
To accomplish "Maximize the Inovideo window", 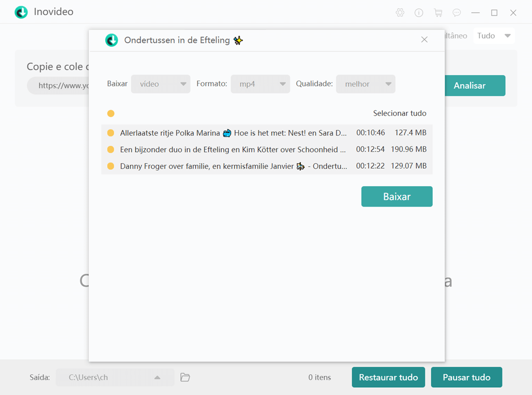I will tap(495, 13).
